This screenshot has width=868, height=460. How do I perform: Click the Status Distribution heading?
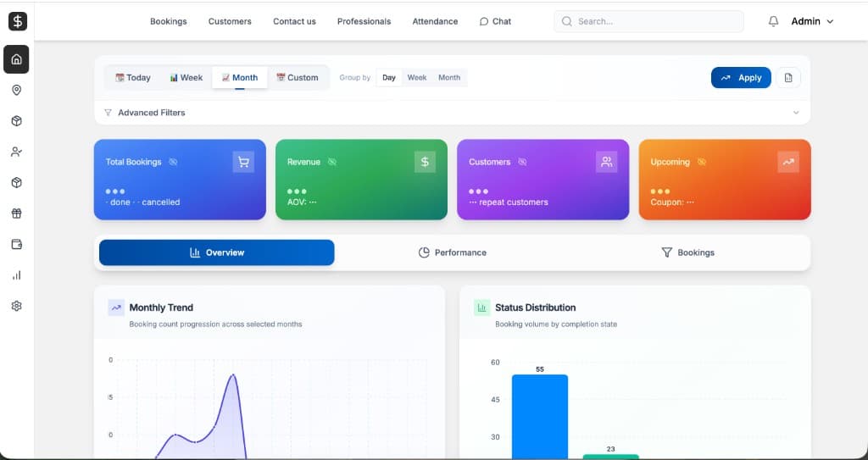pyautogui.click(x=536, y=308)
